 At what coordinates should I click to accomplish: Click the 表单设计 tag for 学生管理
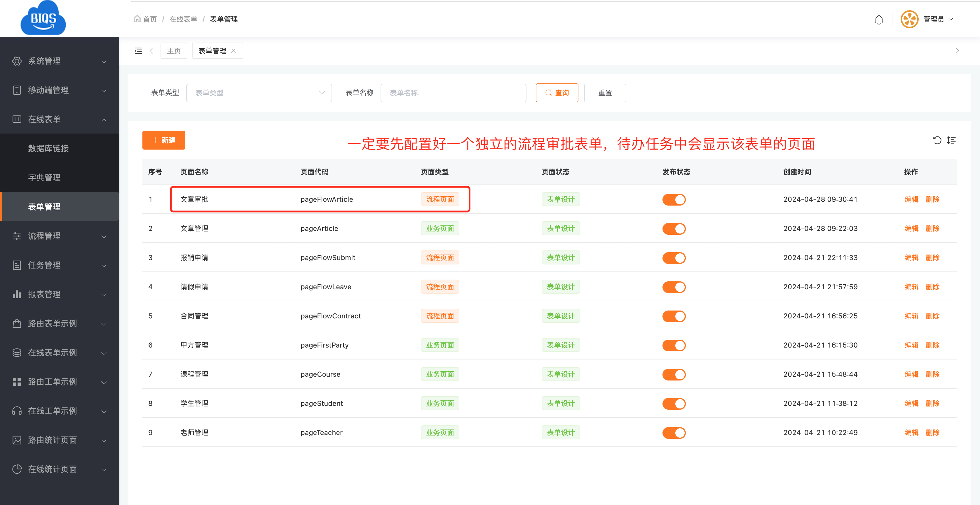coord(561,404)
